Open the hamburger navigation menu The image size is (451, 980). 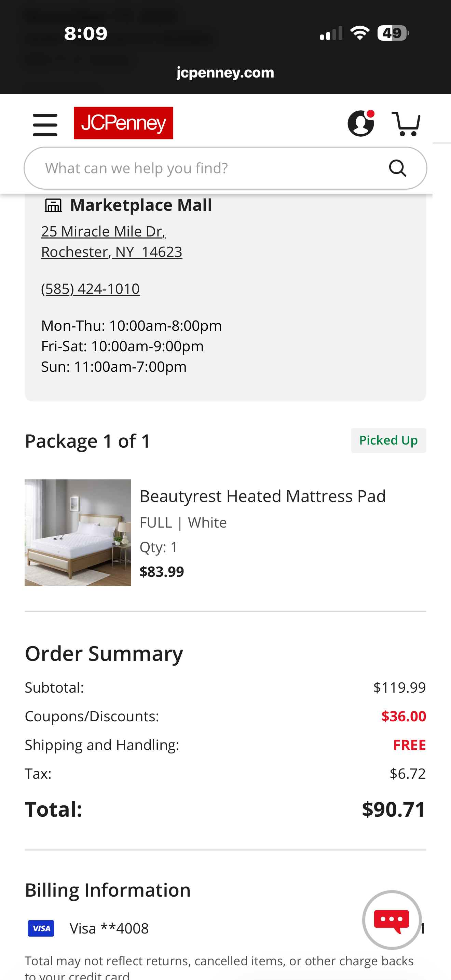coord(45,124)
